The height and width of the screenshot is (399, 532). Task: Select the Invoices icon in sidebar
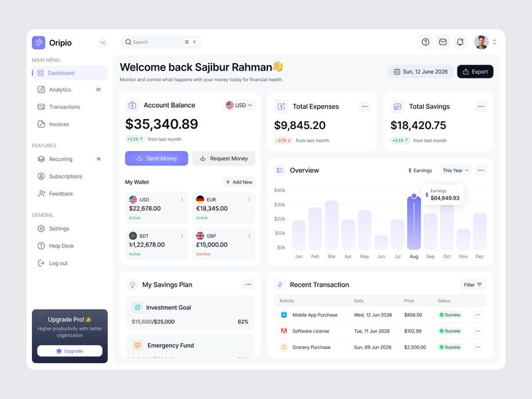pyautogui.click(x=41, y=123)
